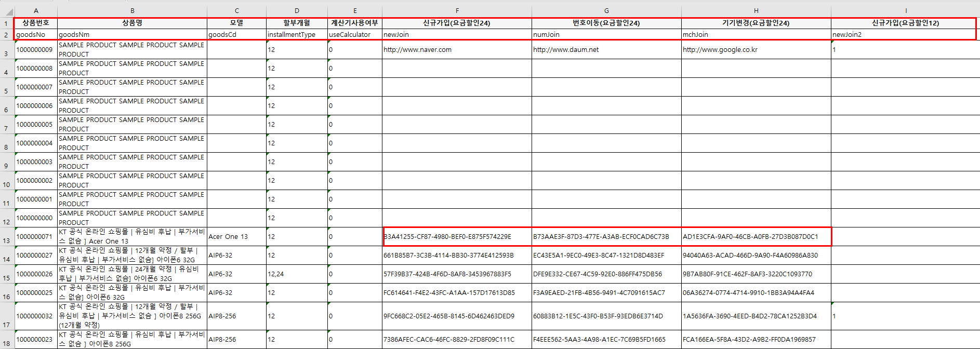
Task: Select row 1 header
Action: [x=7, y=23]
